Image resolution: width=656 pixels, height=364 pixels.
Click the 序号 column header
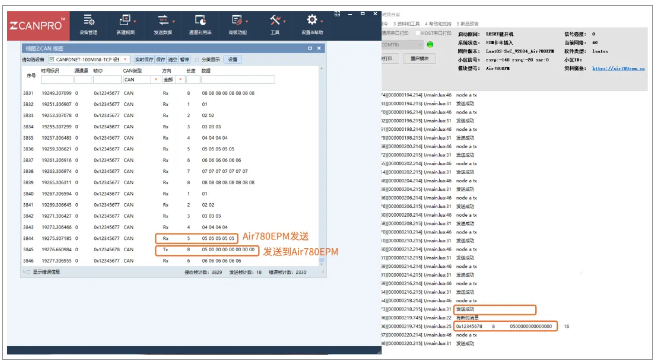[31, 76]
